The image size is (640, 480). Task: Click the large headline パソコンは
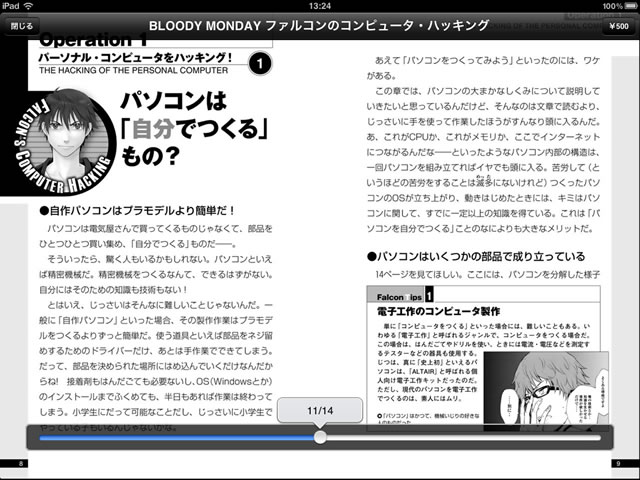[x=173, y=101]
